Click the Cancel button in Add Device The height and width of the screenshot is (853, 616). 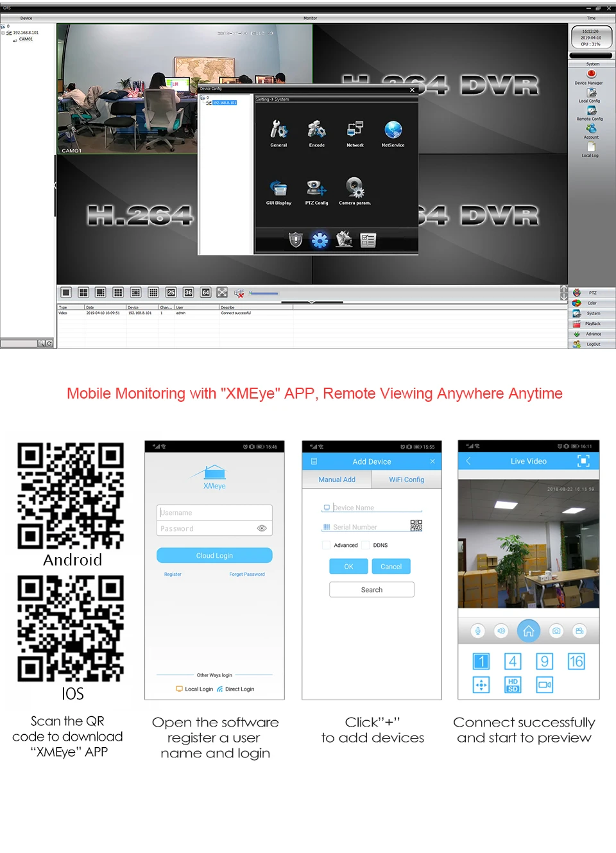click(x=391, y=567)
